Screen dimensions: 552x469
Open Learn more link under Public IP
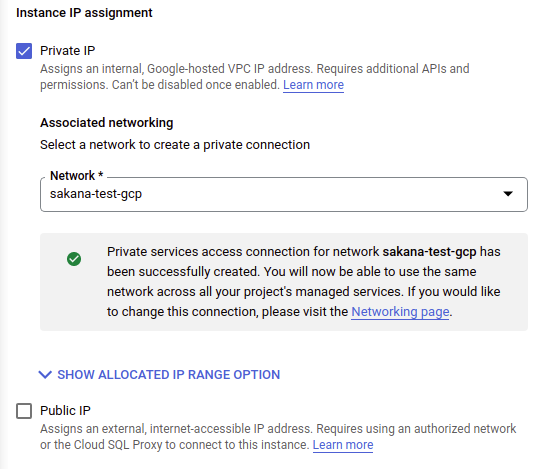pyautogui.click(x=343, y=445)
